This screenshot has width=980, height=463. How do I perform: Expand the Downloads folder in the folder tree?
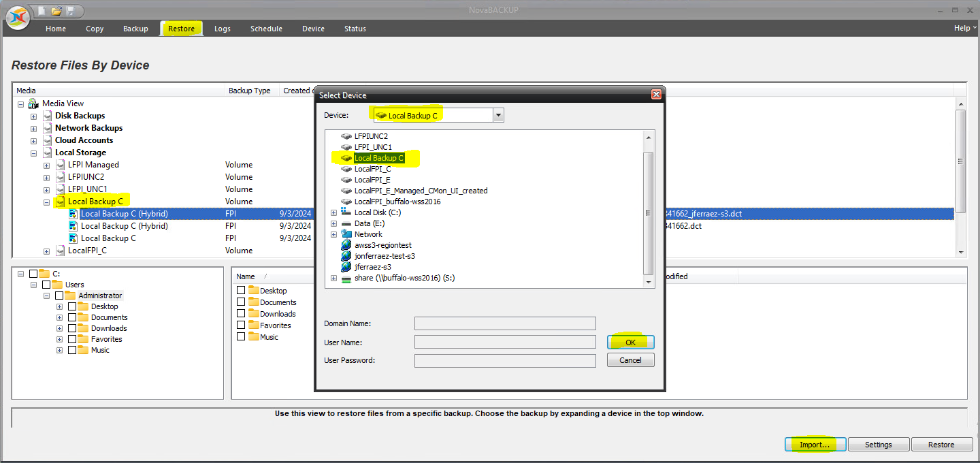59,328
